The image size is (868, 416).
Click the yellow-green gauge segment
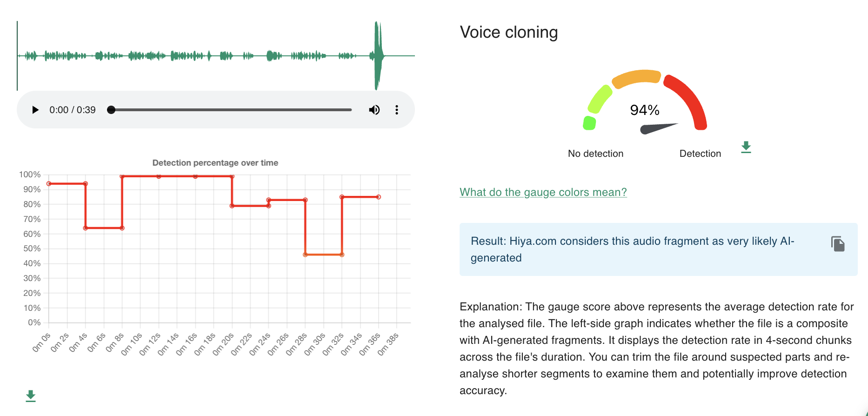[600, 99]
